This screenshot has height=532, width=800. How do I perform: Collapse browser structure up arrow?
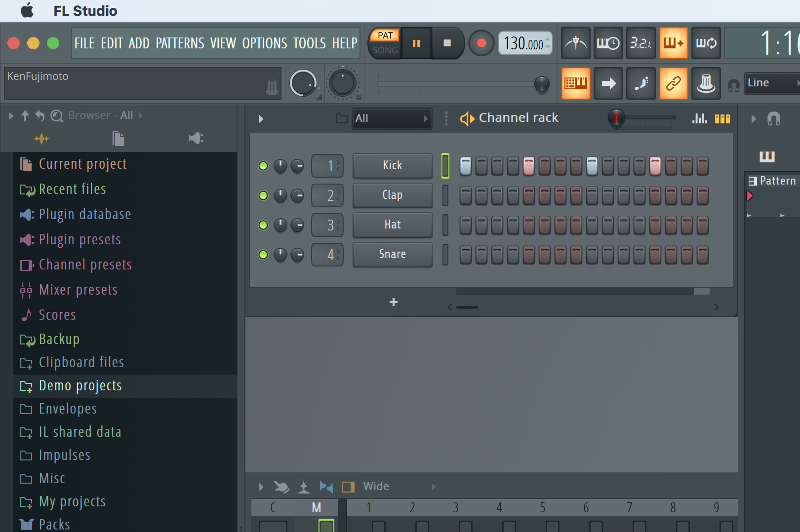[25, 115]
